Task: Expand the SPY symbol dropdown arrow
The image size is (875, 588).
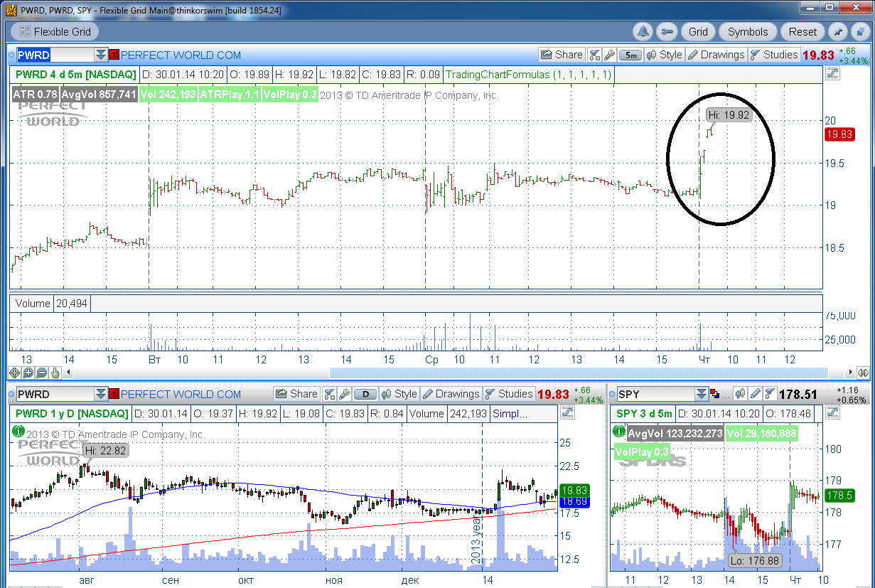Action: point(702,394)
